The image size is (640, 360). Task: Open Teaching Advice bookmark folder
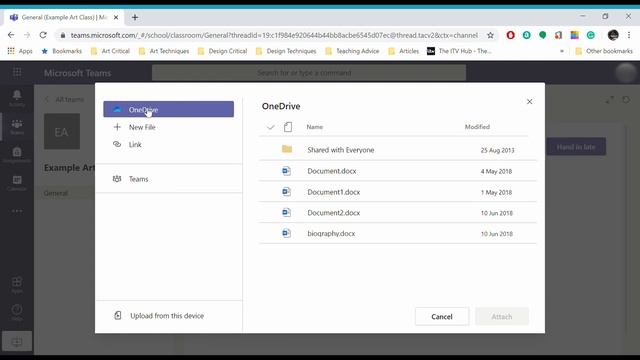pyautogui.click(x=353, y=51)
